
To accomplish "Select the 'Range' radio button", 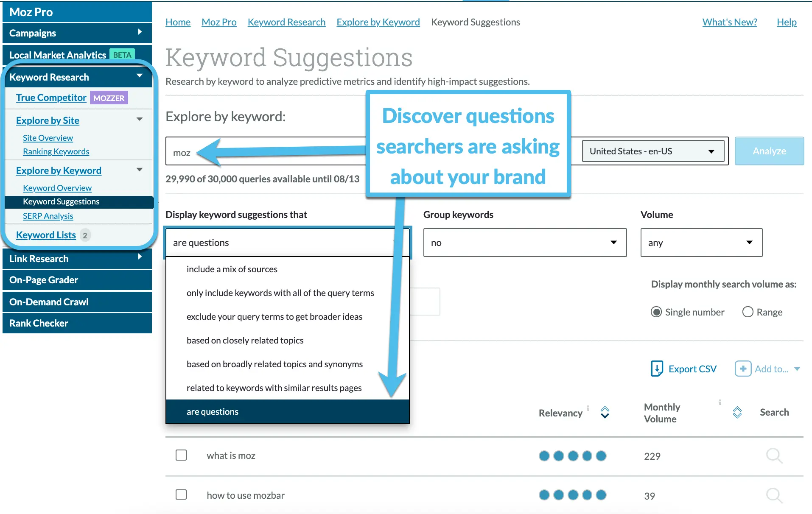I will pyautogui.click(x=748, y=312).
